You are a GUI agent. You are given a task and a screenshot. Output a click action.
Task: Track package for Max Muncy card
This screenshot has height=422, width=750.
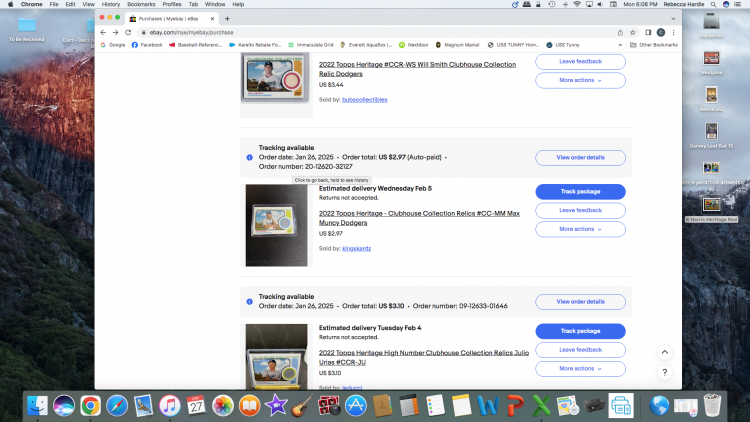[x=580, y=191]
